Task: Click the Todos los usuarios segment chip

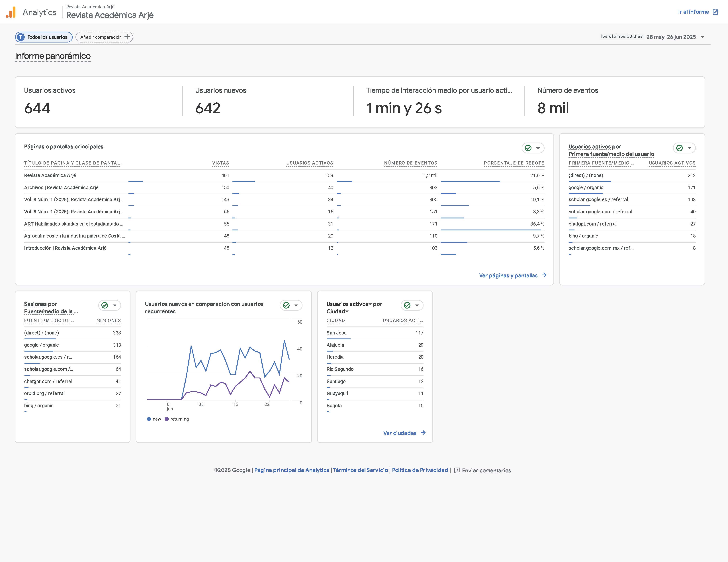Action: pos(44,37)
